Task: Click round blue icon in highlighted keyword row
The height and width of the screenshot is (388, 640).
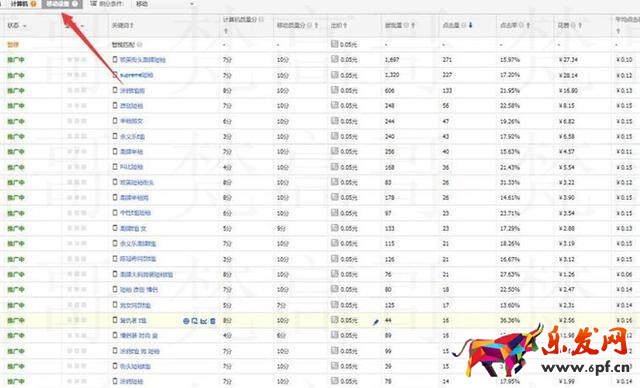Action: coord(186,321)
